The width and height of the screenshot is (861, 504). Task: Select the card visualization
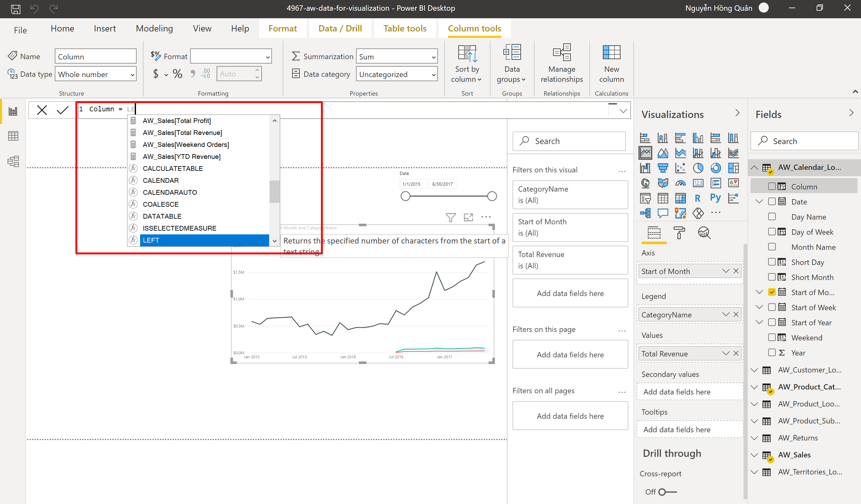(698, 183)
